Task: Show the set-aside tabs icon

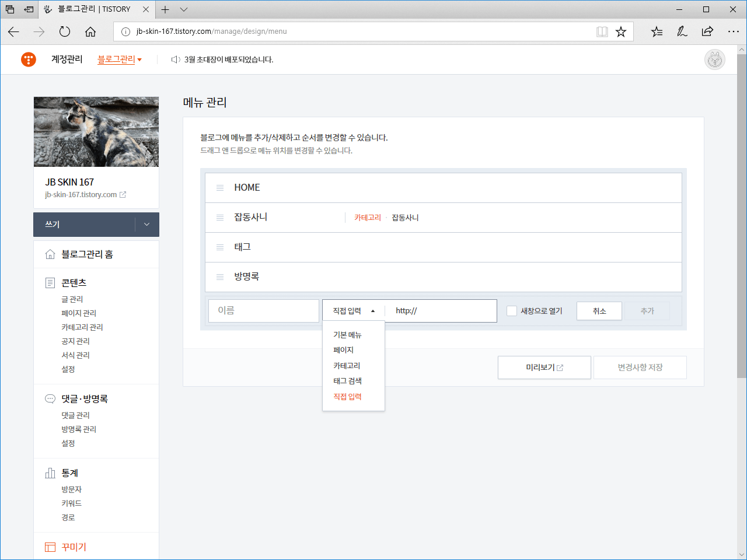Action: [x=10, y=9]
